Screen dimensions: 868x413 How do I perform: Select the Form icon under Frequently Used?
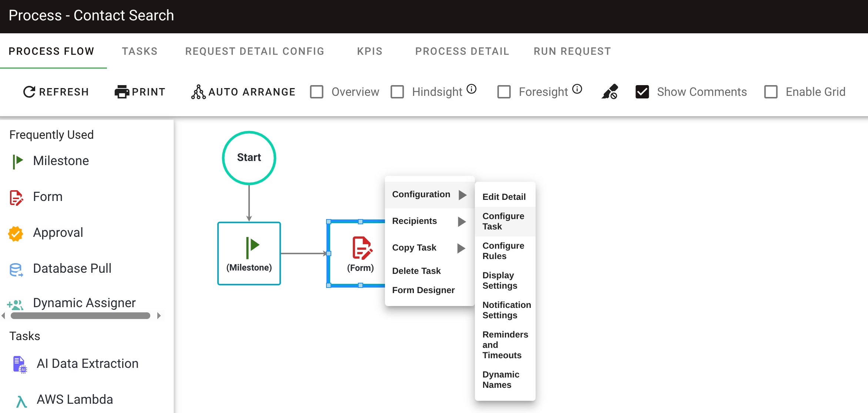16,197
